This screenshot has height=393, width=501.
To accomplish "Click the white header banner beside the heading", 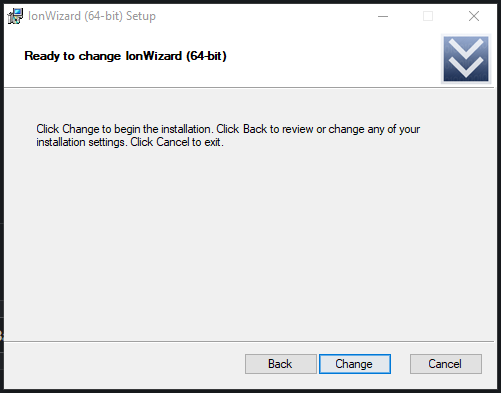I will (333, 56).
